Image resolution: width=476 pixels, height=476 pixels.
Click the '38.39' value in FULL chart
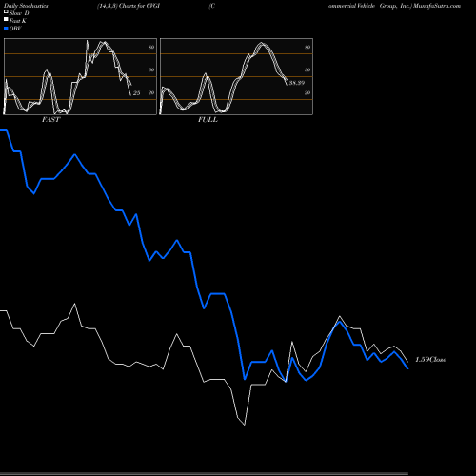point(297,83)
